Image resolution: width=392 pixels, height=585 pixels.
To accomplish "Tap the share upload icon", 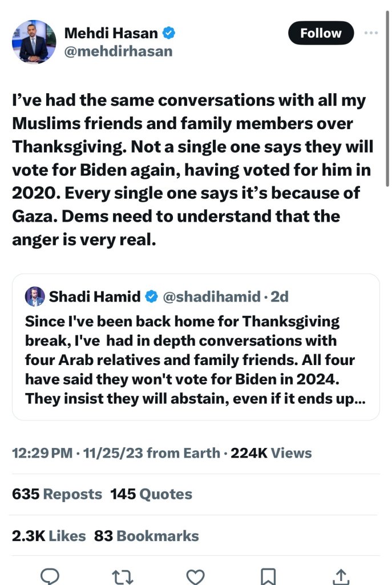I will (341, 575).
